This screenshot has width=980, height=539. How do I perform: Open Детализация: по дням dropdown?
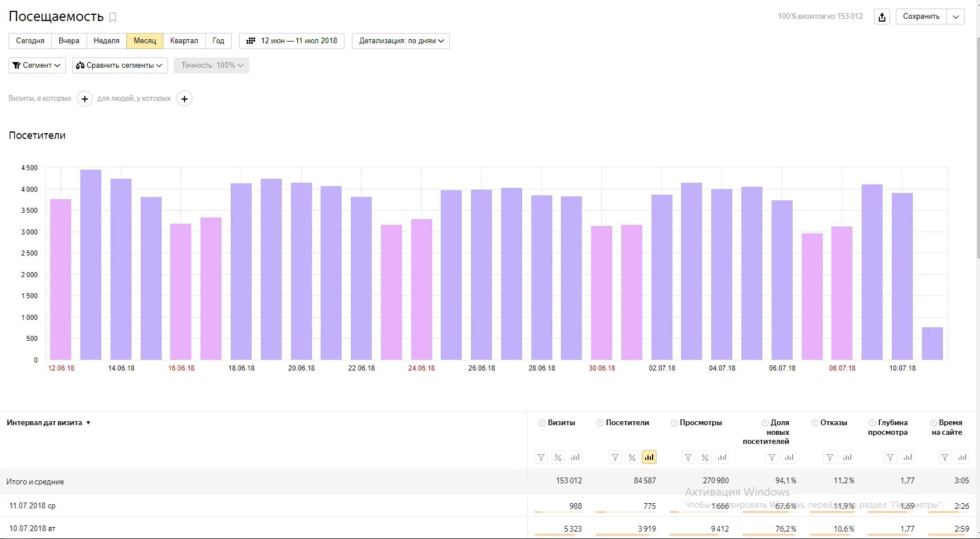tap(401, 41)
